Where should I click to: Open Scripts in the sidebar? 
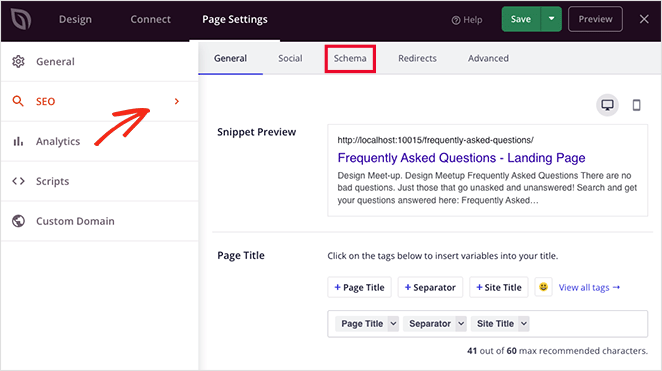click(x=99, y=181)
